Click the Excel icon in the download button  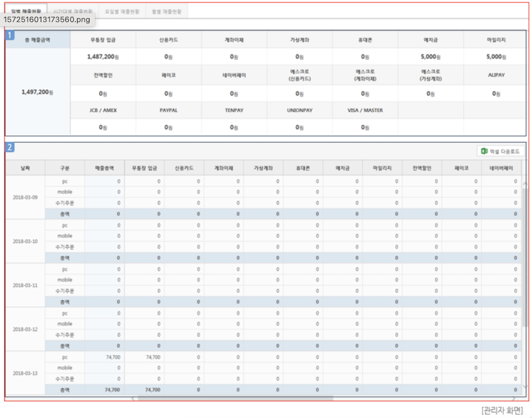pyautogui.click(x=484, y=151)
